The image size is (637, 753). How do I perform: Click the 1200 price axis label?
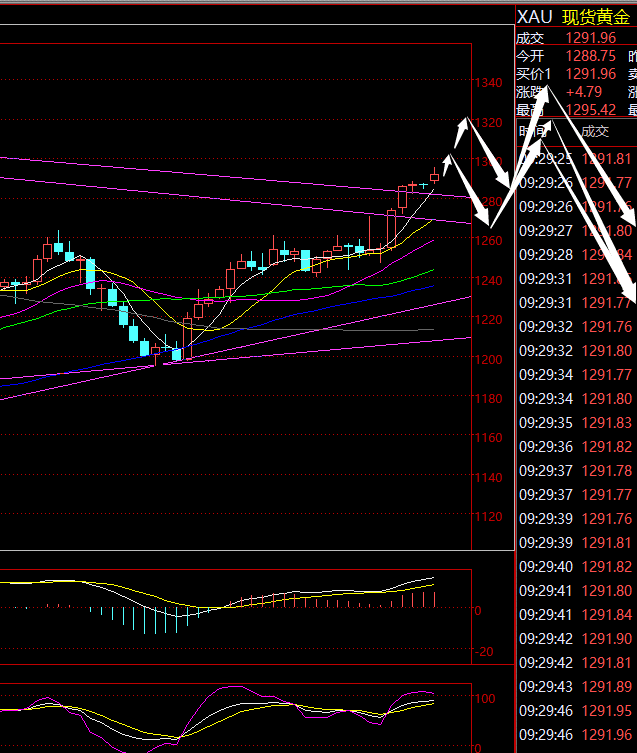coord(489,360)
